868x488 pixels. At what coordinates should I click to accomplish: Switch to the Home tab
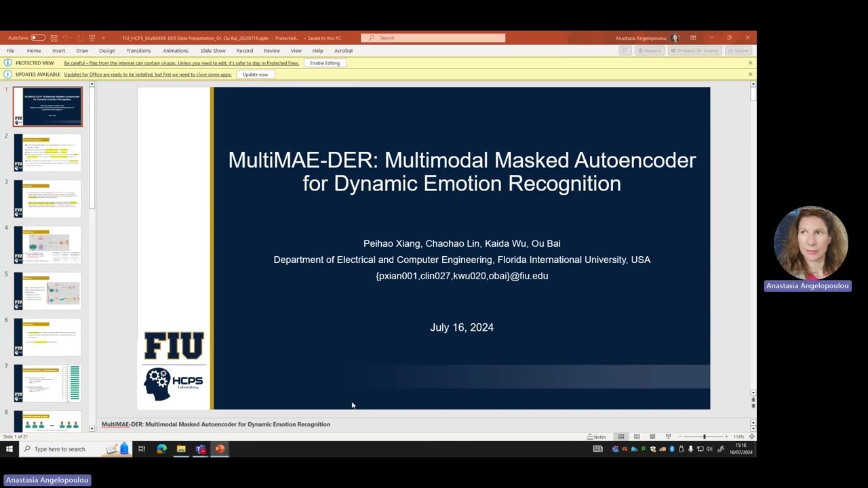(34, 51)
